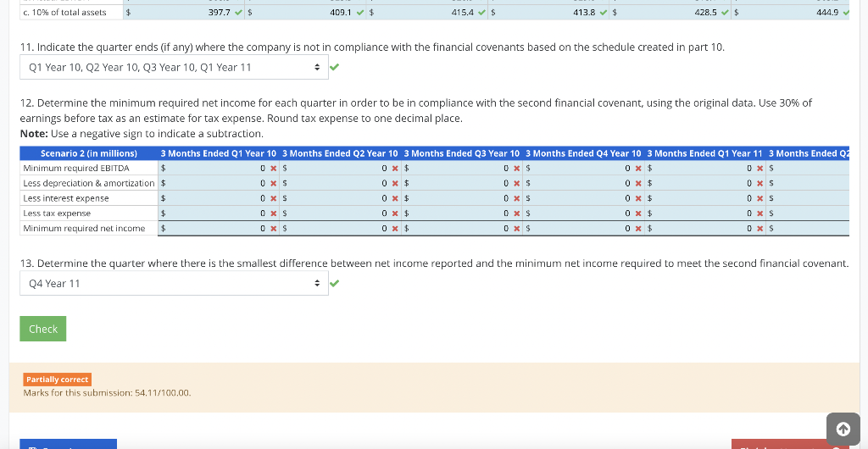Click depreciation & amortization field for Q1 Year 11
The height and width of the screenshot is (449, 868).
pyautogui.click(x=704, y=183)
